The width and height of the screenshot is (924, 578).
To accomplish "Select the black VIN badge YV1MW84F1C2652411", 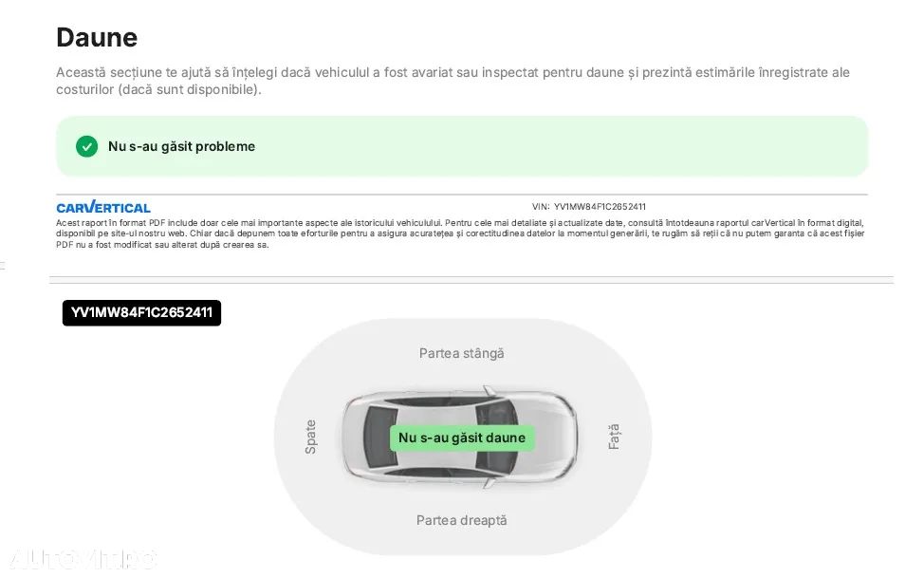I will click(141, 313).
